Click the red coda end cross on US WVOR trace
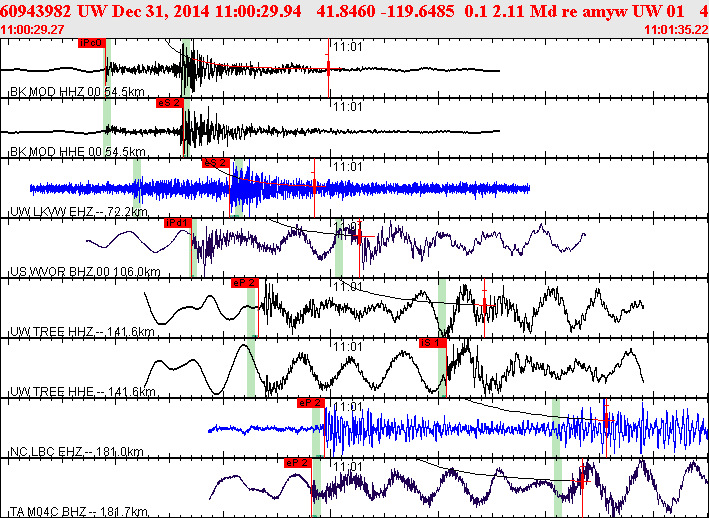The height and width of the screenshot is (518, 709). (359, 236)
